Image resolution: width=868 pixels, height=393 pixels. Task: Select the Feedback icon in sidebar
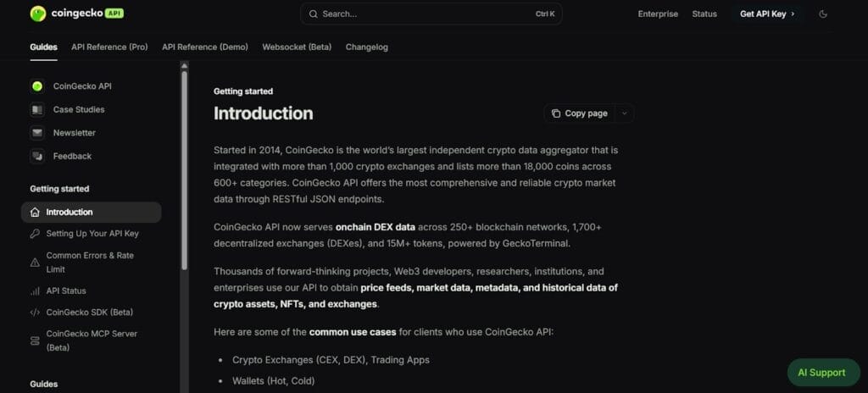(37, 156)
